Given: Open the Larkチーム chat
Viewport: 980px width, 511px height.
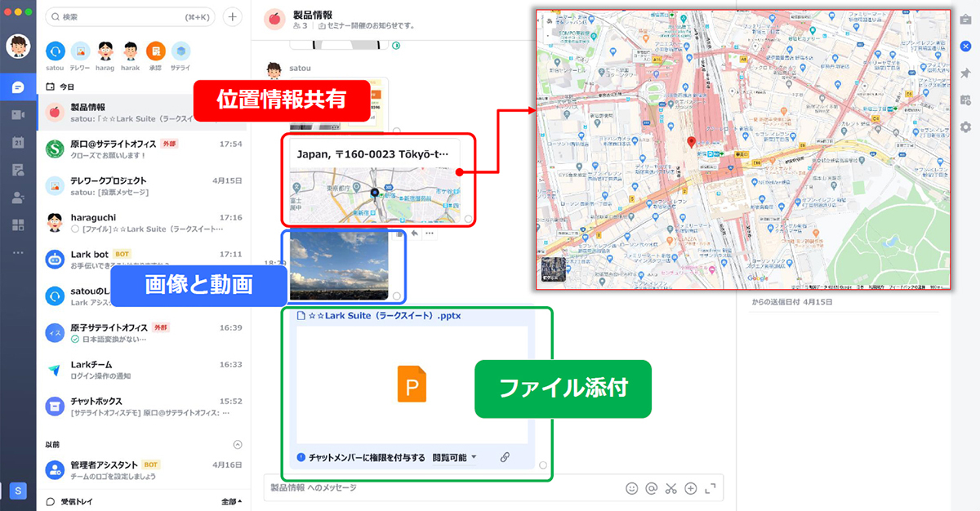Looking at the screenshot, I should coord(142,370).
